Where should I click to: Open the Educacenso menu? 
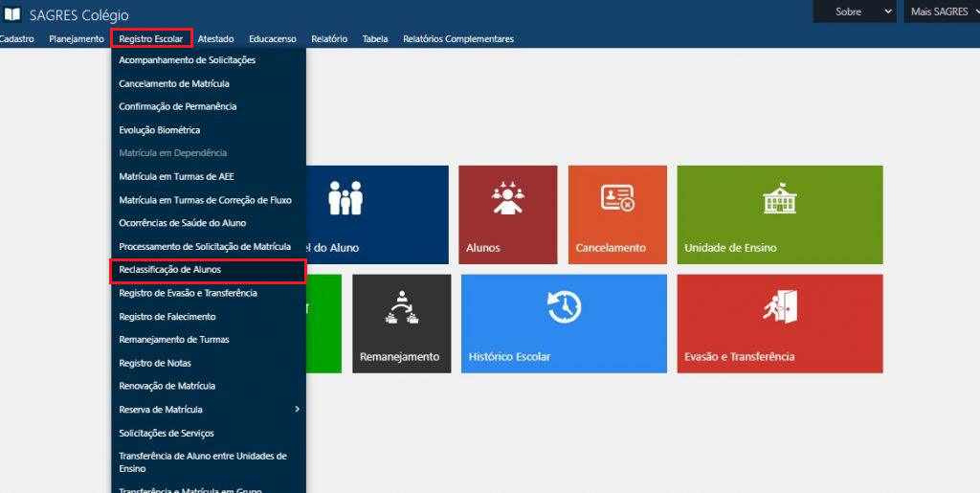tap(272, 39)
